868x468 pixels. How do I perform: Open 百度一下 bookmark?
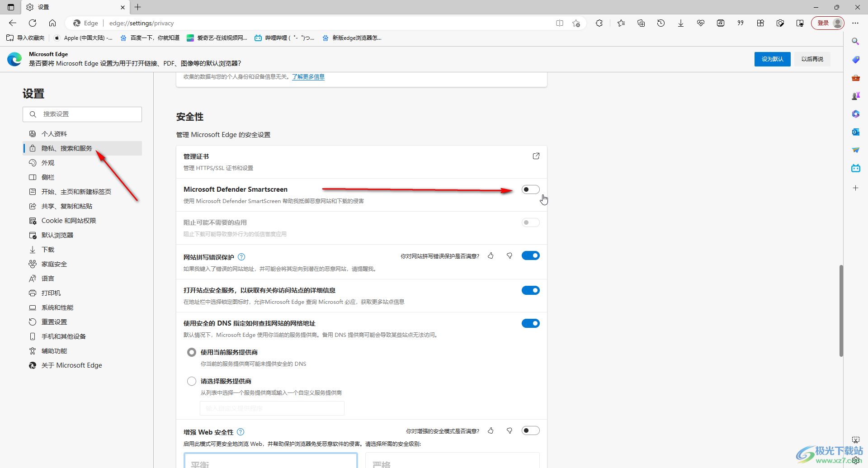(x=150, y=38)
